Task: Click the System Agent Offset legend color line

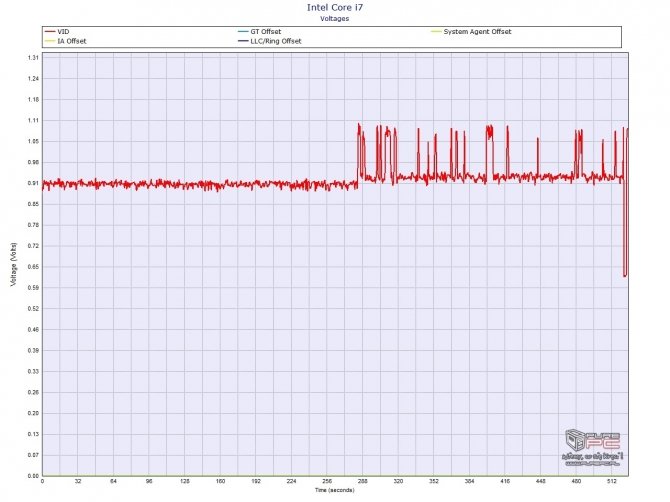Action: [x=436, y=32]
